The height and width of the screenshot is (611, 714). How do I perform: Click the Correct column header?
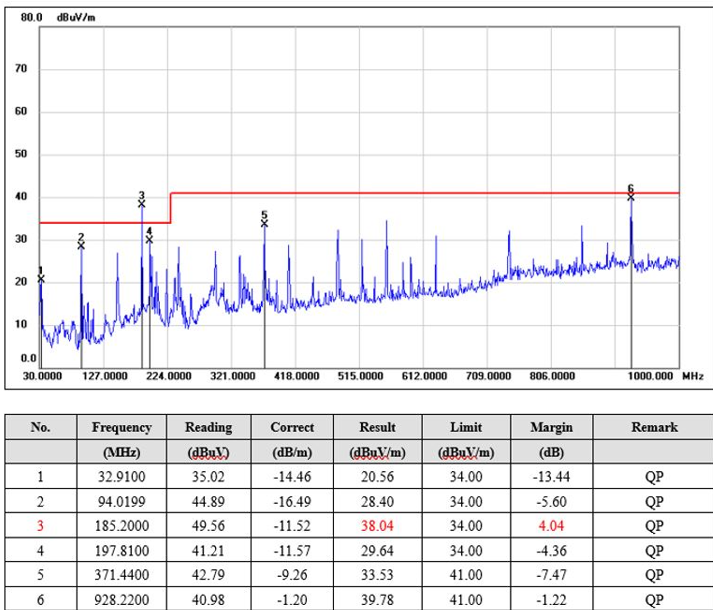[x=292, y=427]
